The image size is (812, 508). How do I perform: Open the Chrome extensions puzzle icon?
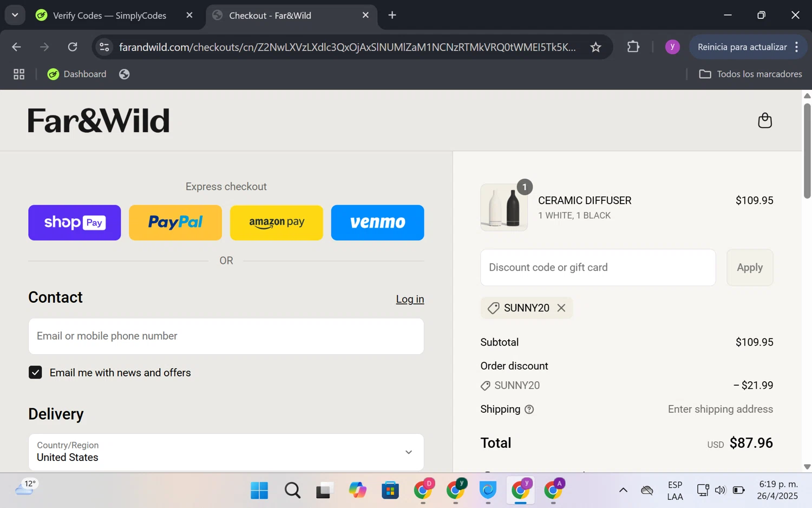coord(633,47)
